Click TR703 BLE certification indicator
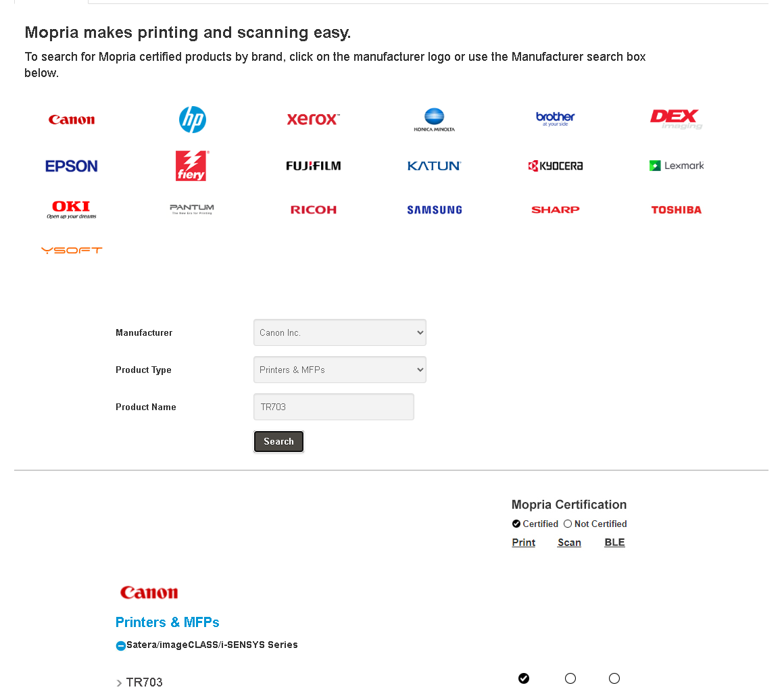 tap(614, 678)
